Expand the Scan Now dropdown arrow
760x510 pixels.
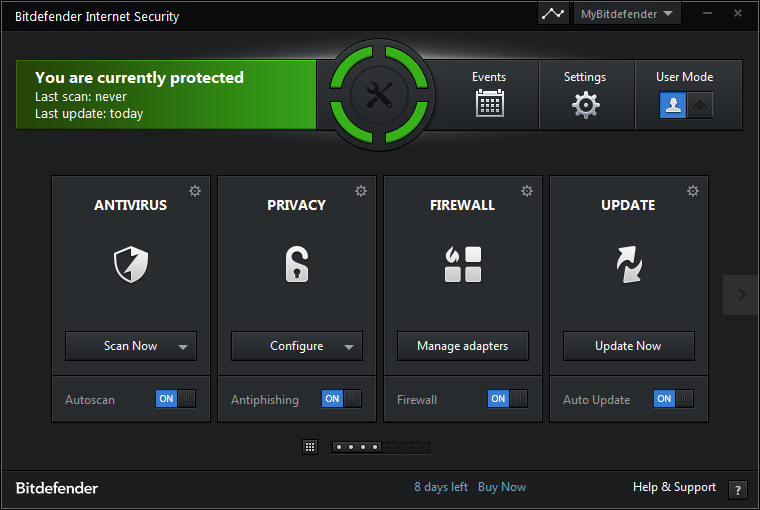(x=183, y=347)
